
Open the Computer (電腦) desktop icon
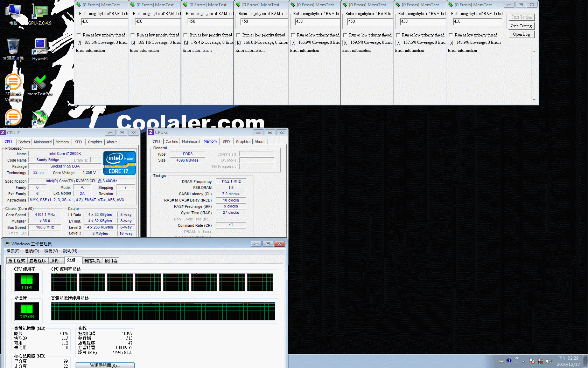(13, 14)
